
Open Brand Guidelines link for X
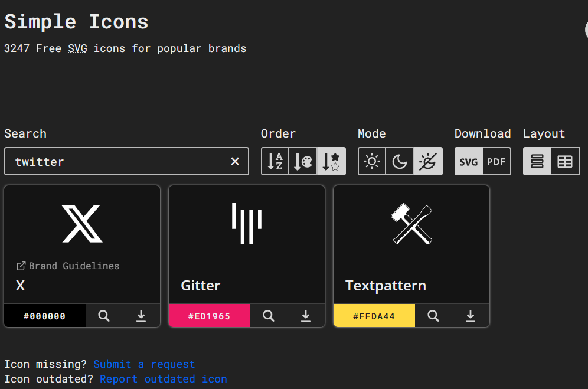(68, 266)
